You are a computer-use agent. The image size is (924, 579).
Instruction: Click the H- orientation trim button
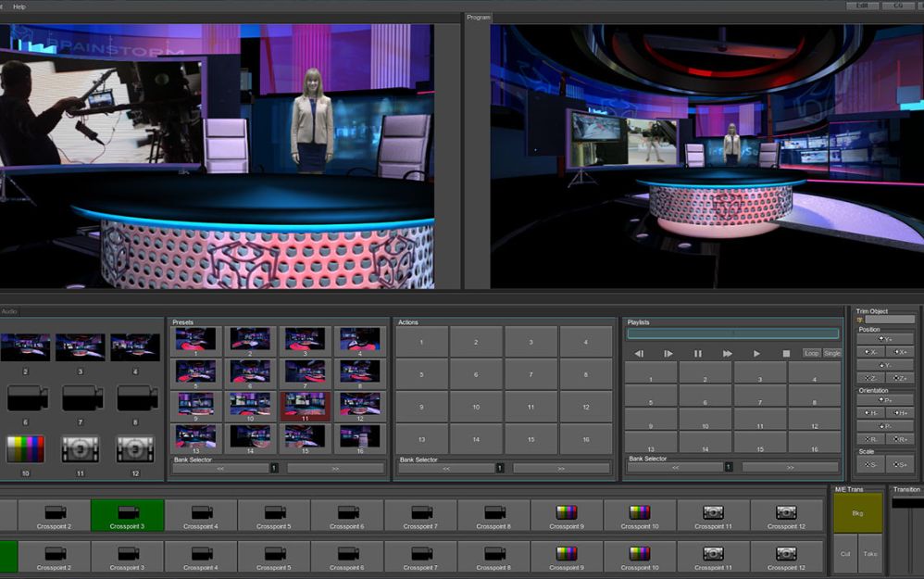click(x=870, y=413)
